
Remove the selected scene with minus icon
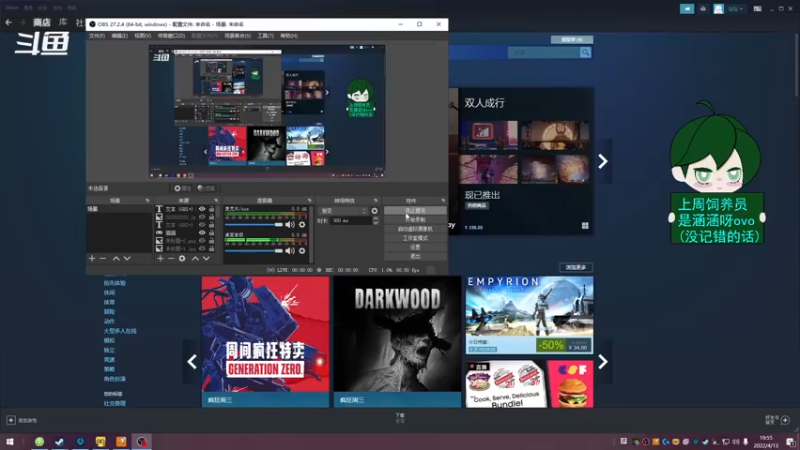[103, 259]
